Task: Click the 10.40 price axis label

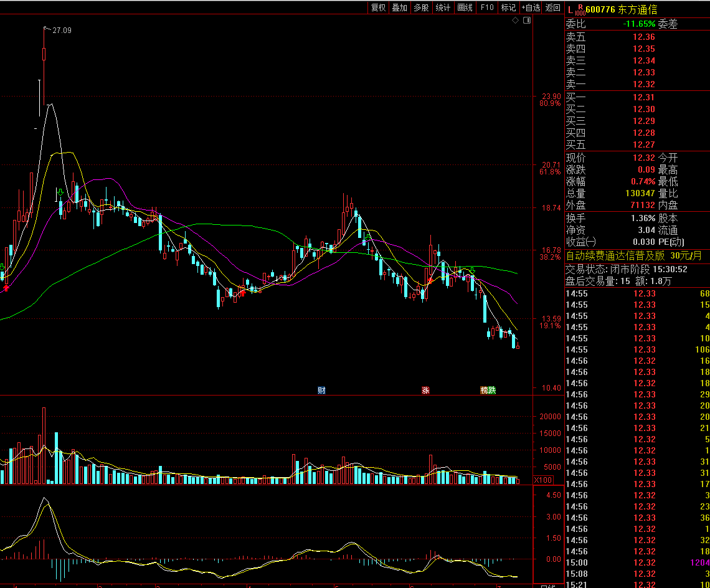Action: tap(551, 388)
